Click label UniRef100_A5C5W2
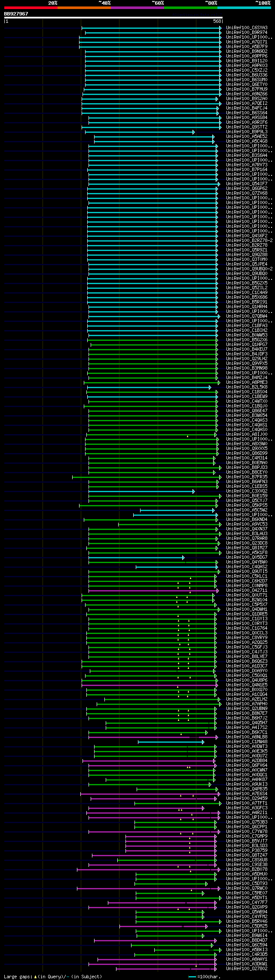Image resolution: width=275 pixels, height=980 pixels. 247,510
